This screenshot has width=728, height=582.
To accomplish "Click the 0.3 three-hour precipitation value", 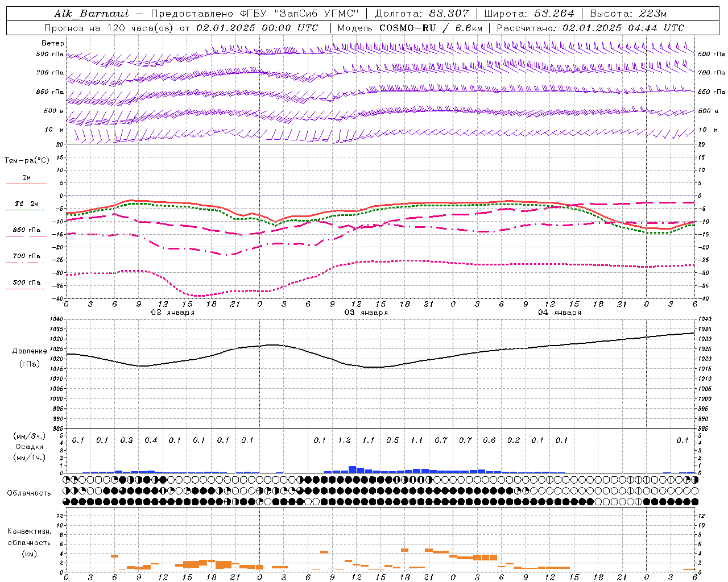I will point(126,440).
